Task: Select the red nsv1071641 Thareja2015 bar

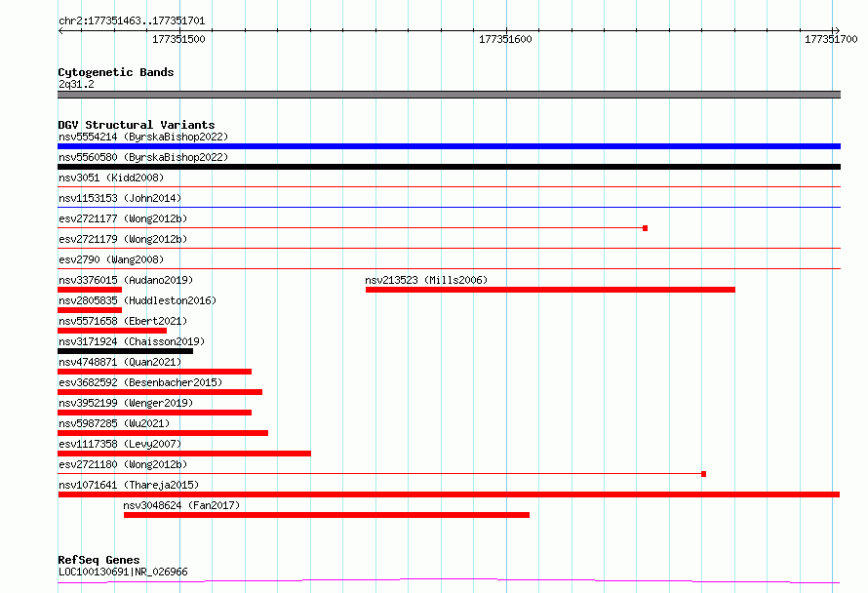Action: [449, 494]
